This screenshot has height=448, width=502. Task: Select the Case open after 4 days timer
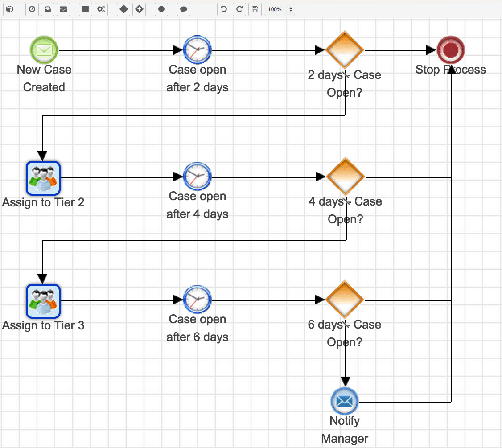(197, 177)
